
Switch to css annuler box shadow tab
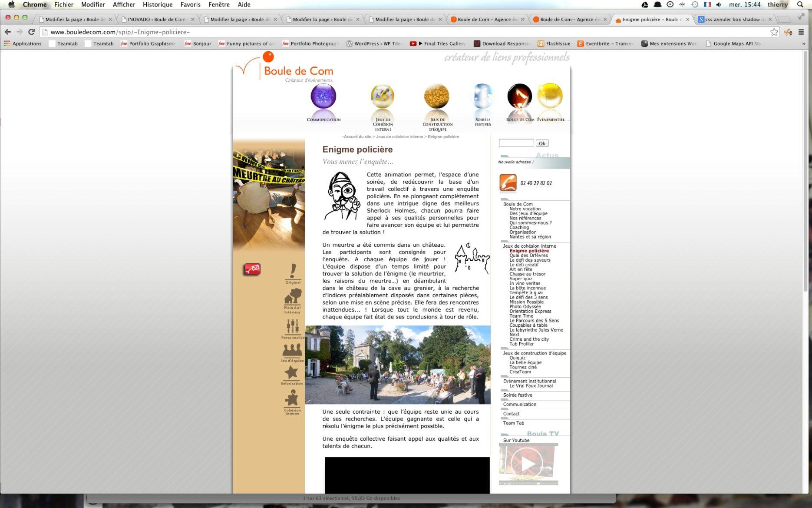735,19
